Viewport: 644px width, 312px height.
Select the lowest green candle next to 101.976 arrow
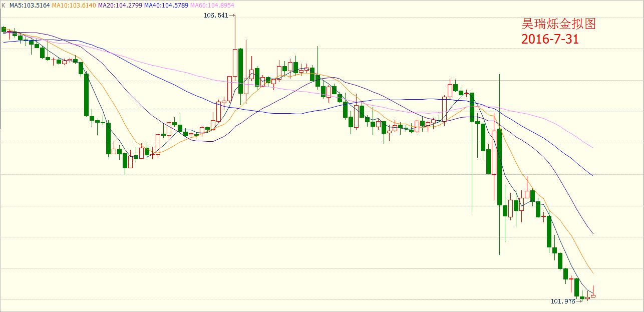(x=582, y=298)
